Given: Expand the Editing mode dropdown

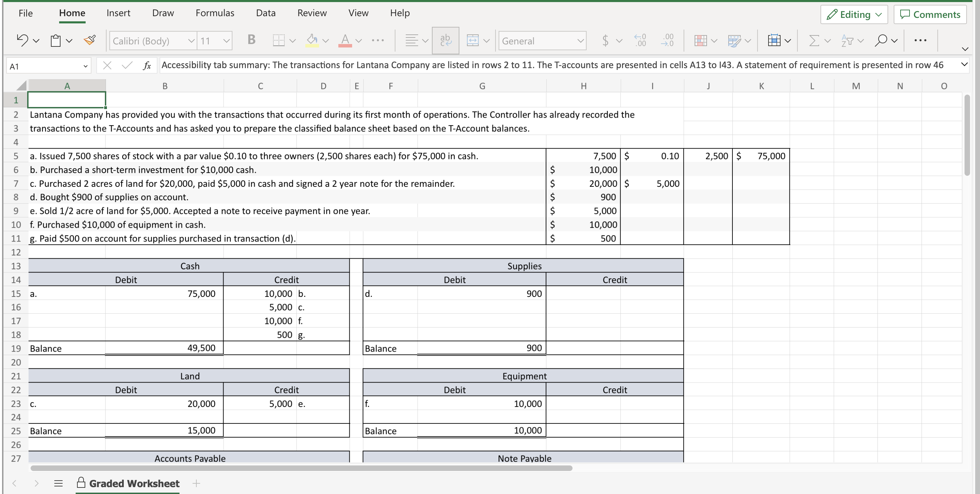Looking at the screenshot, I should click(854, 14).
